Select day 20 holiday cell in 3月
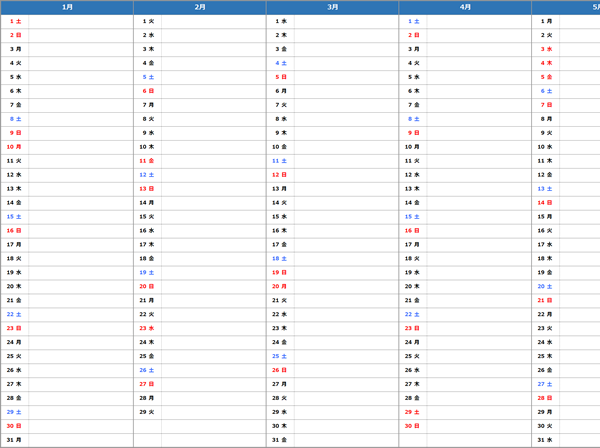The width and height of the screenshot is (600, 448). click(280, 286)
